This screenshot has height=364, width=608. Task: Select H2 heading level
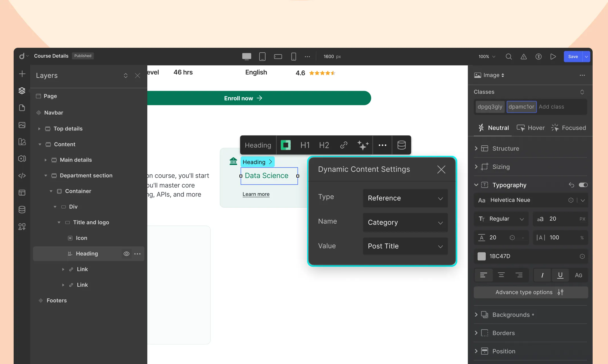pyautogui.click(x=324, y=145)
